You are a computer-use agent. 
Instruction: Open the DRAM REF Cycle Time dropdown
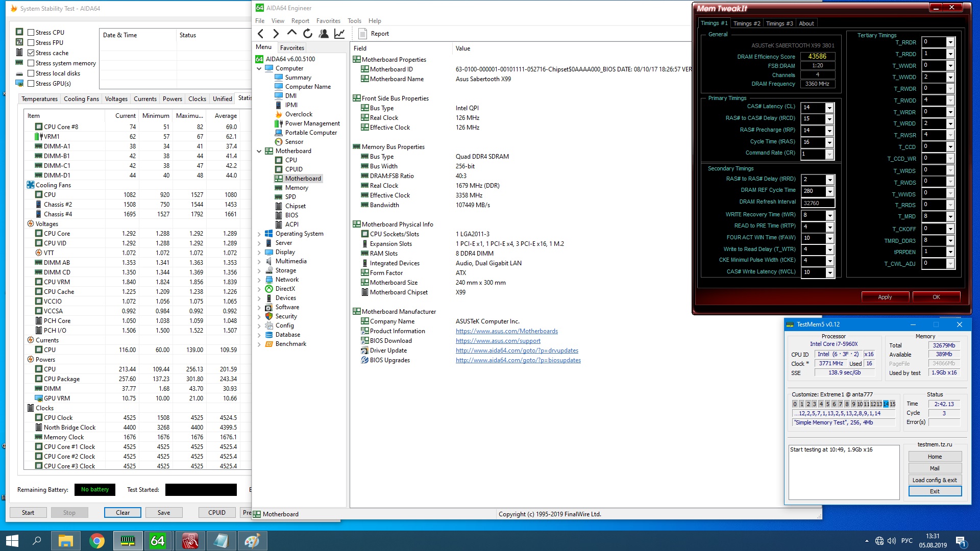pos(830,191)
